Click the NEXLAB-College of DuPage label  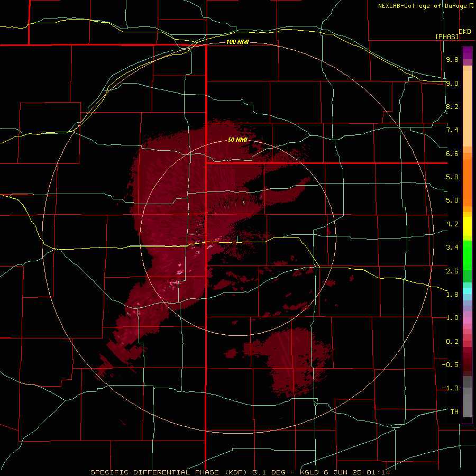click(423, 6)
